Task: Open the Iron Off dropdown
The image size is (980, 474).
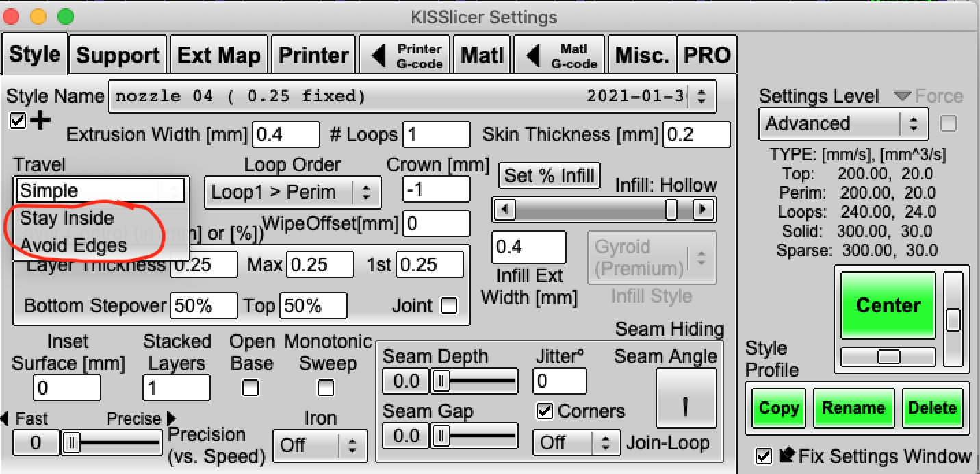Action: pos(320,446)
